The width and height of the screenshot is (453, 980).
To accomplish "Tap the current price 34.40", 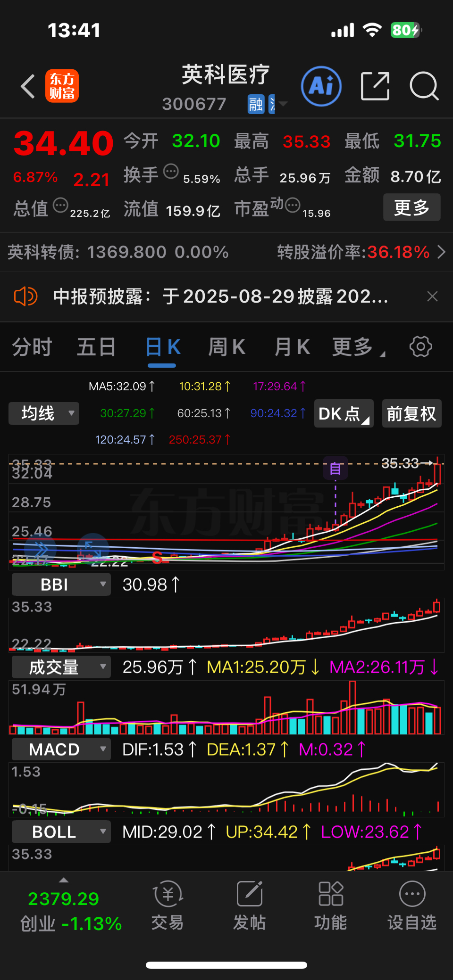I will pos(64,144).
